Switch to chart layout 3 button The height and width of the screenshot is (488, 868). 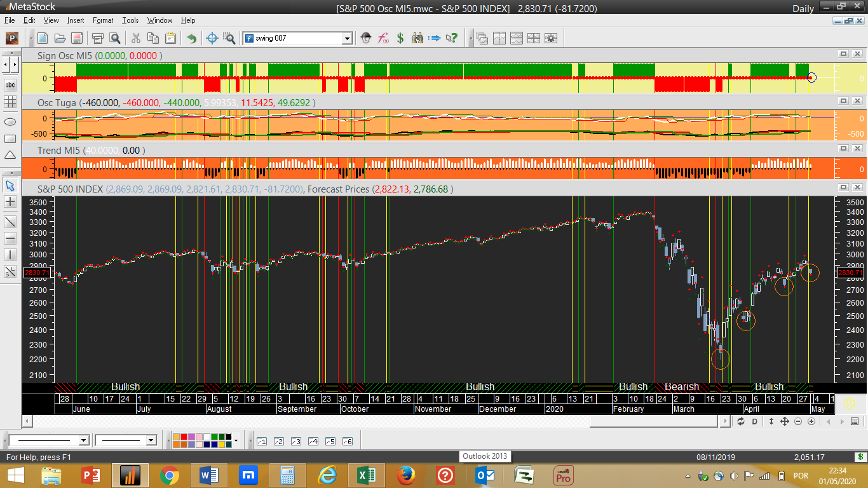point(295,441)
